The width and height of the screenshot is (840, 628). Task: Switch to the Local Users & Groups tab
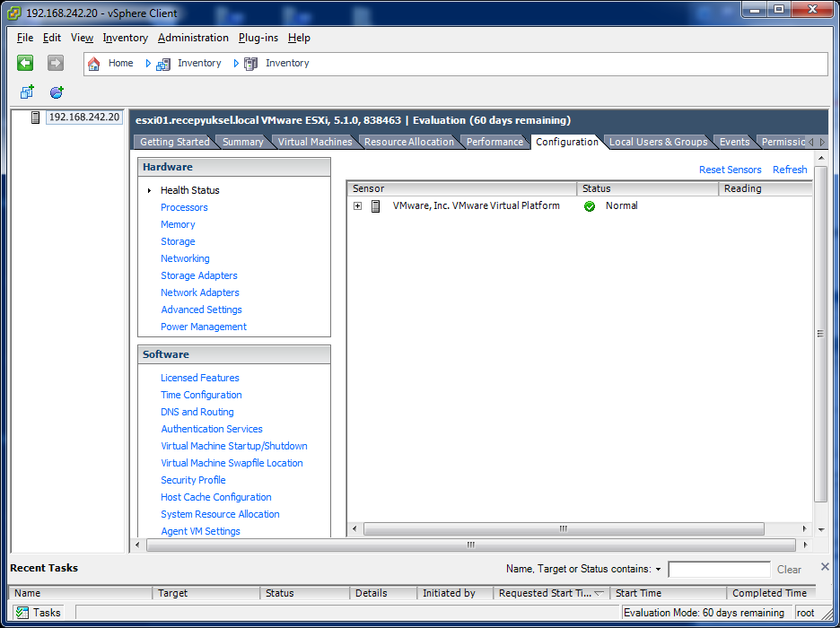tap(659, 142)
